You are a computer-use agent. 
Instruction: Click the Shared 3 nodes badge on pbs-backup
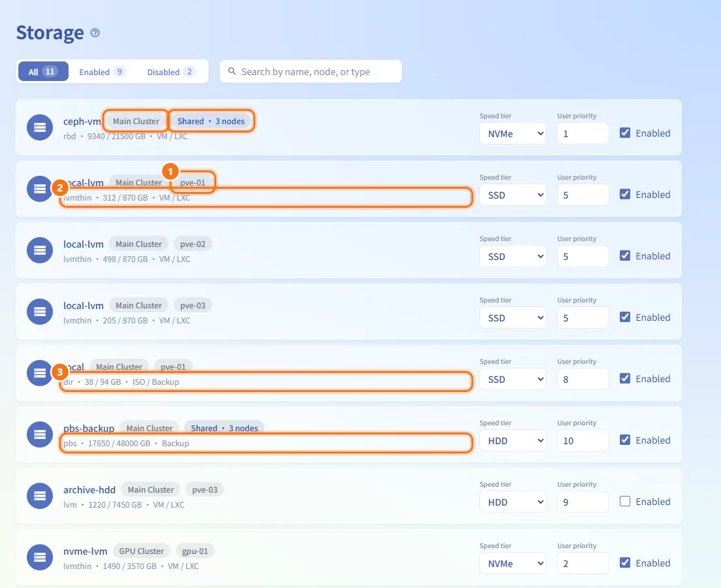225,429
